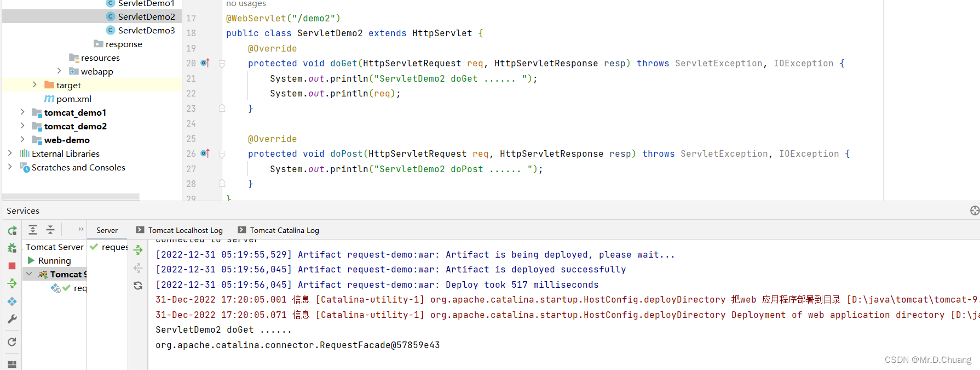Click the refresh icon beside the console output

pyautogui.click(x=138, y=286)
